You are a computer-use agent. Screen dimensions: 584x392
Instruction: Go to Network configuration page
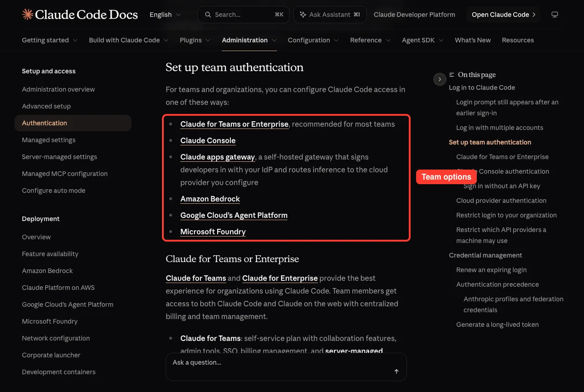point(56,338)
